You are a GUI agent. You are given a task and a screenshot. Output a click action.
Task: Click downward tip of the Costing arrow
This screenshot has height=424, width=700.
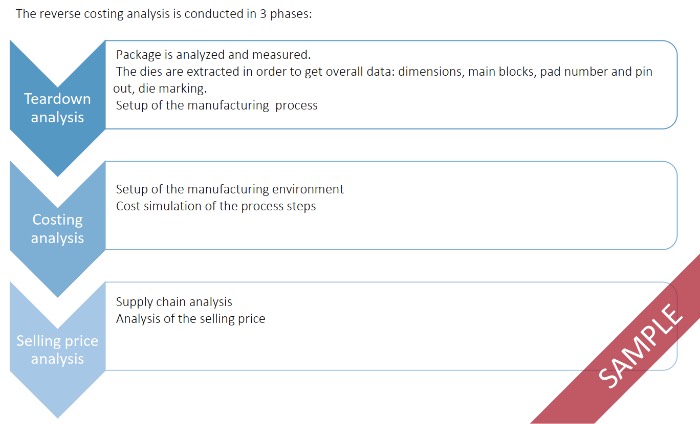click(x=57, y=290)
